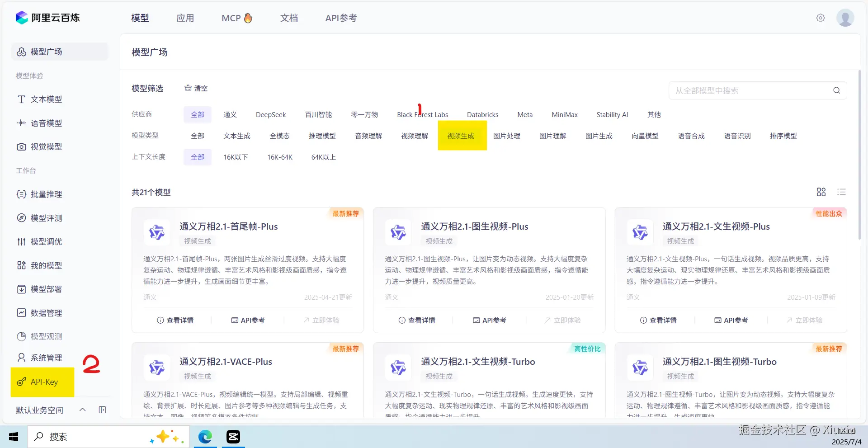The width and height of the screenshot is (868, 448).
Task: Select 64K以上 context length filter
Action: [x=324, y=157]
